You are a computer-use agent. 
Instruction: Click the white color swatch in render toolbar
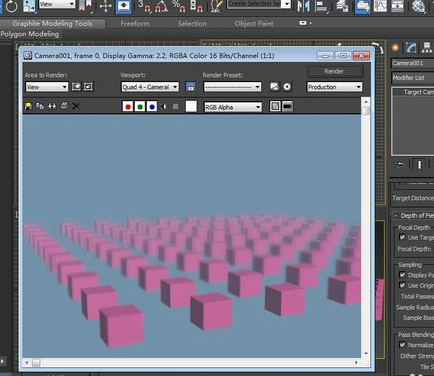click(x=191, y=106)
